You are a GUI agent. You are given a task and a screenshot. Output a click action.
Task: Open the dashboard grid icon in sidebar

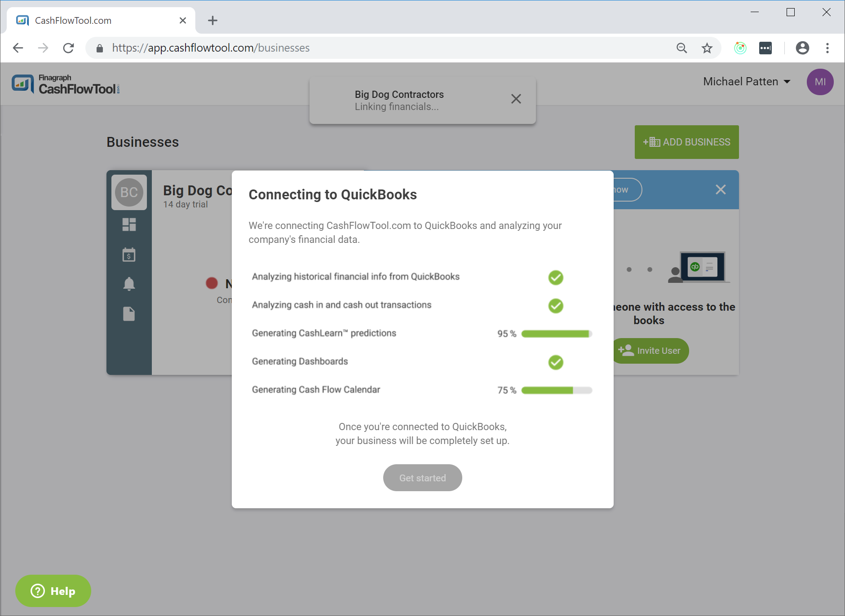click(x=129, y=224)
